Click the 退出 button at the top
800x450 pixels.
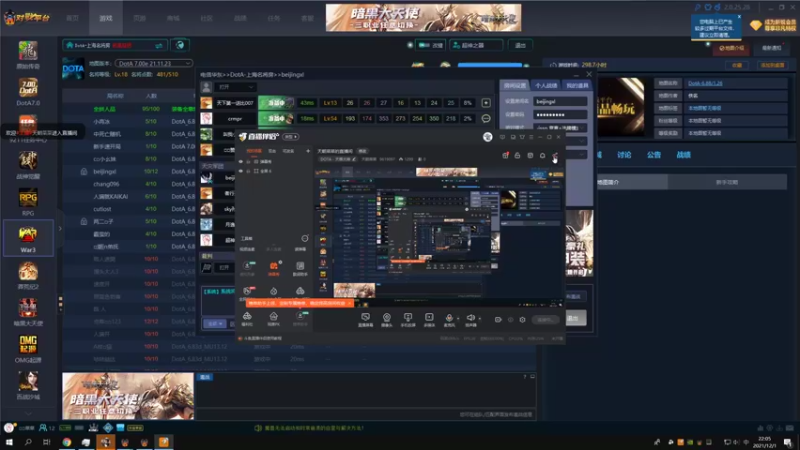pyautogui.click(x=520, y=45)
